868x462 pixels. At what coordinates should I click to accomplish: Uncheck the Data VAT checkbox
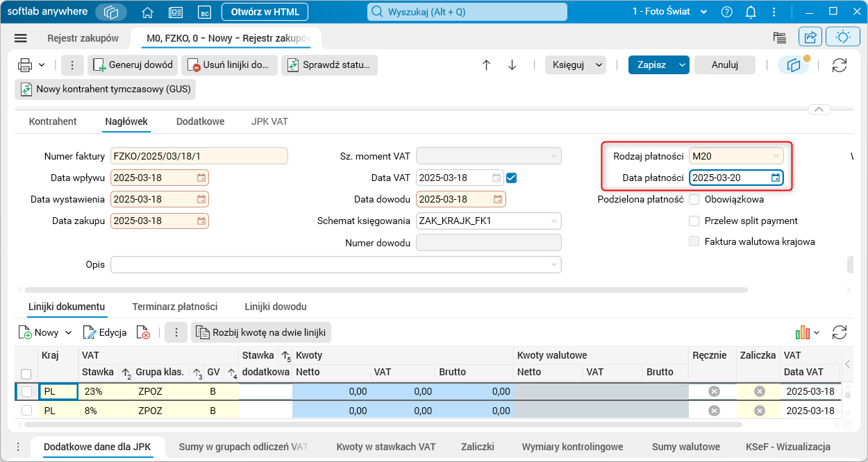tap(512, 178)
